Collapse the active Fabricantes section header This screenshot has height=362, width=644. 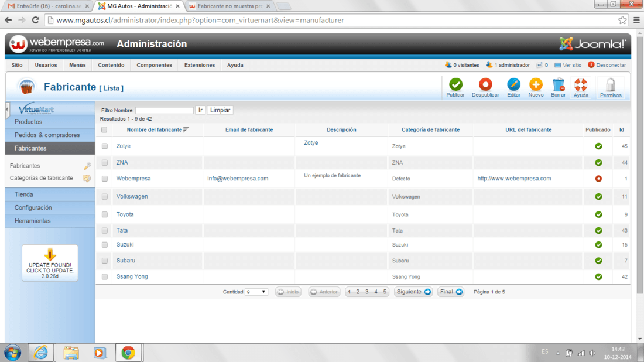pos(50,148)
